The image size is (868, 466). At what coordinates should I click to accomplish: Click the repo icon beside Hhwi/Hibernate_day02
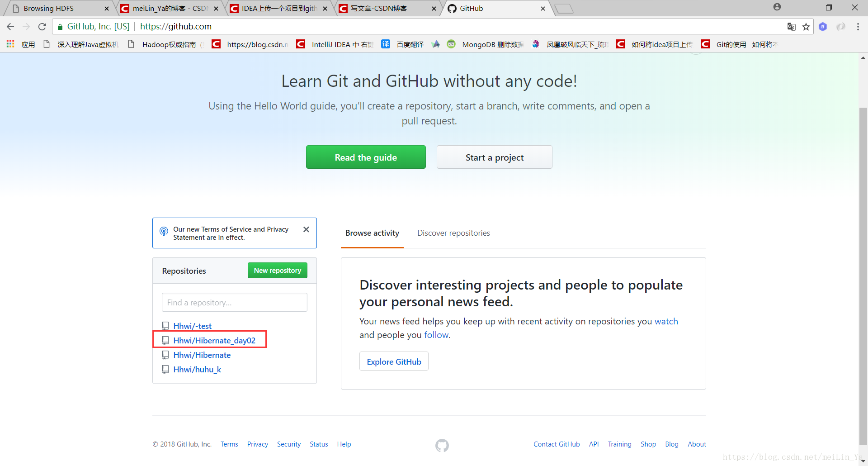click(165, 340)
